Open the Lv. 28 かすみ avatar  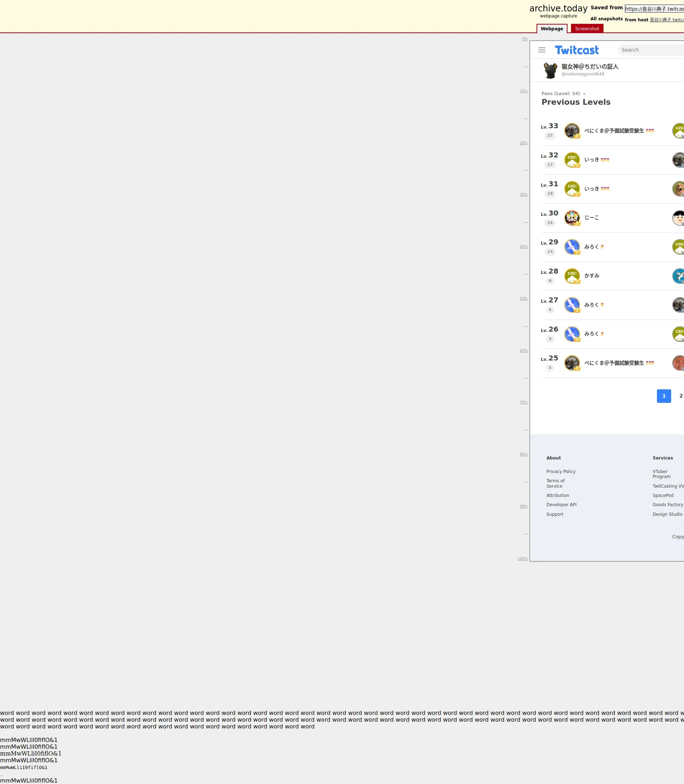pyautogui.click(x=572, y=276)
